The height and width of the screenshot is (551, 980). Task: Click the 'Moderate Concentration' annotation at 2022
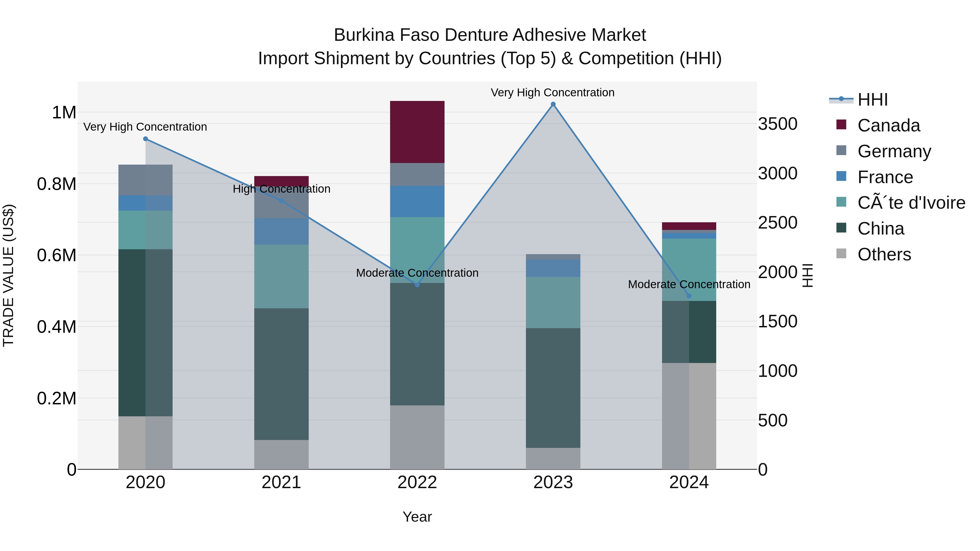[x=417, y=273]
